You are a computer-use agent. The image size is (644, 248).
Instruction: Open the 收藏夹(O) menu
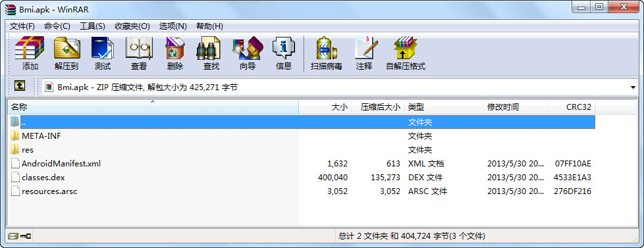click(132, 26)
